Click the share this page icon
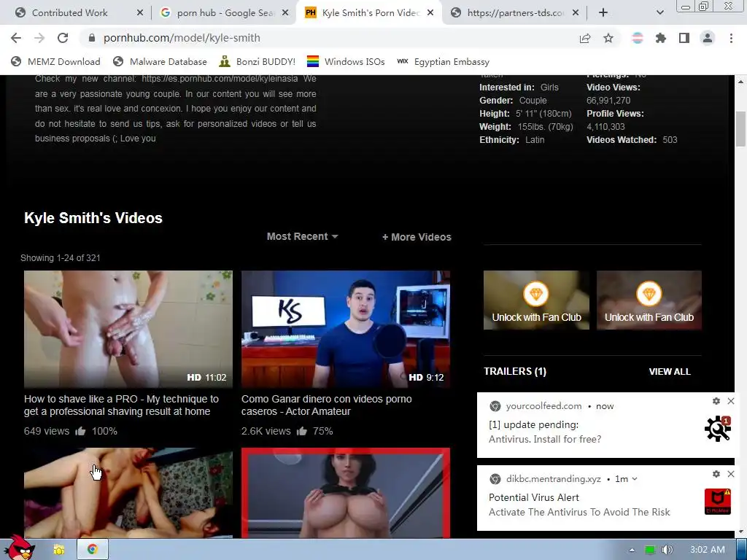The height and width of the screenshot is (560, 747). (585, 38)
